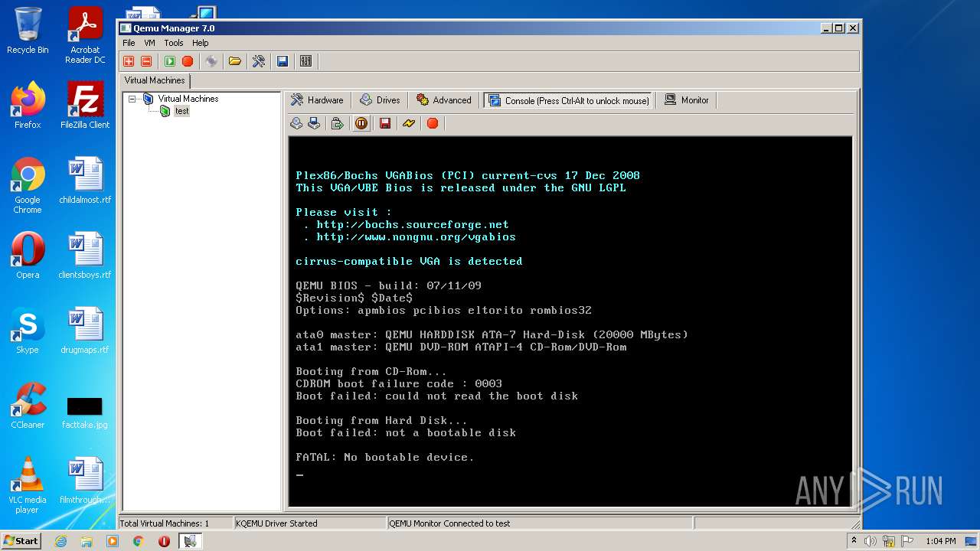This screenshot has width=980, height=551.
Task: Switch to the Hardware tab
Action: [x=318, y=100]
